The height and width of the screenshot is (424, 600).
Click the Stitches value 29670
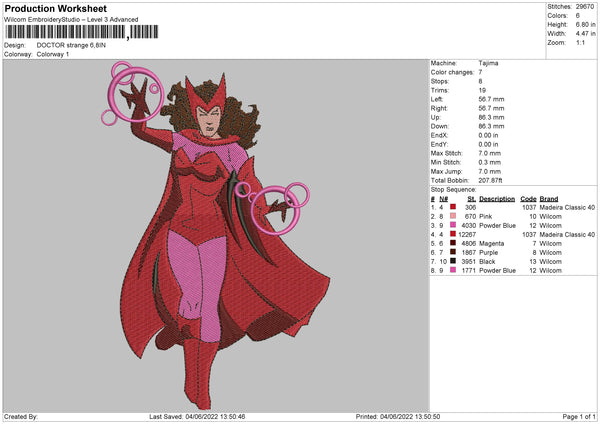tap(585, 7)
